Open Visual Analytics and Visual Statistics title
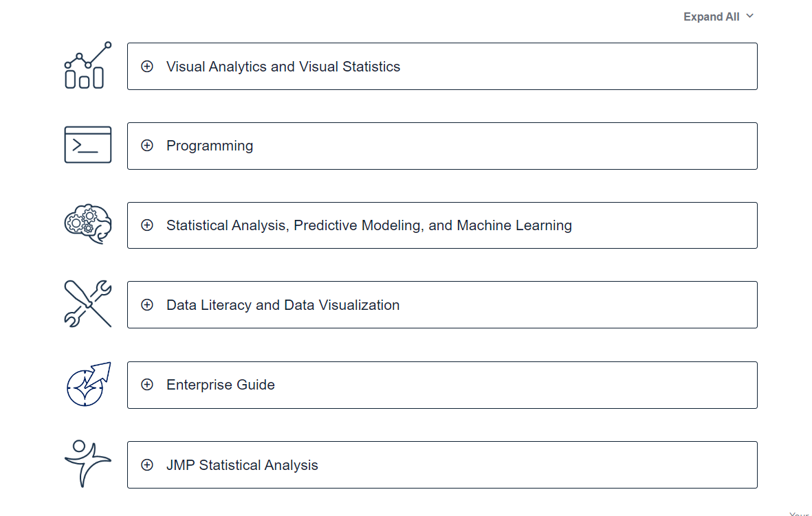Image resolution: width=812 pixels, height=516 pixels. (283, 67)
